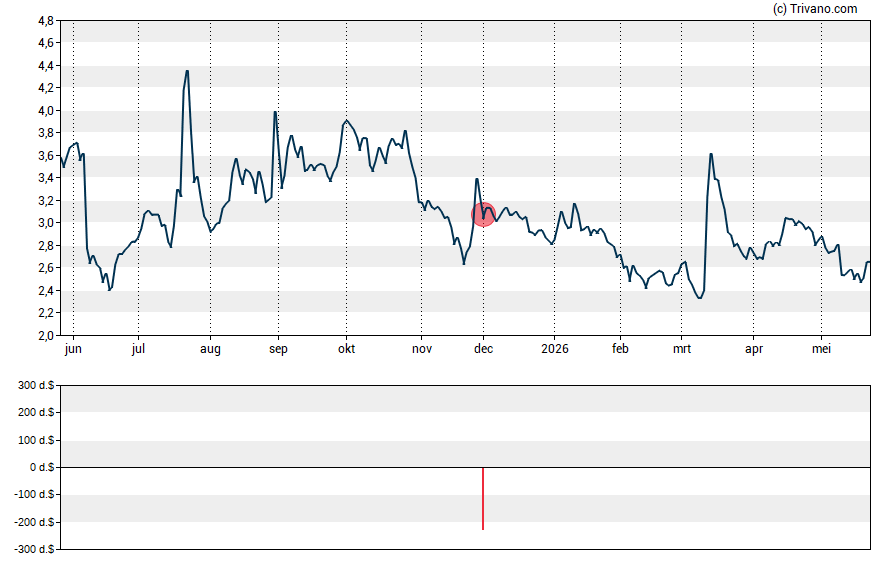Click the '-300 d.$' axis label
The image size is (888, 565).
coord(34,550)
